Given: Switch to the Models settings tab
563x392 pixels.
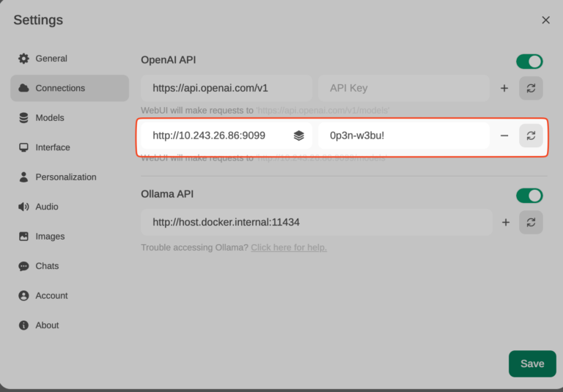Looking at the screenshot, I should coord(50,118).
